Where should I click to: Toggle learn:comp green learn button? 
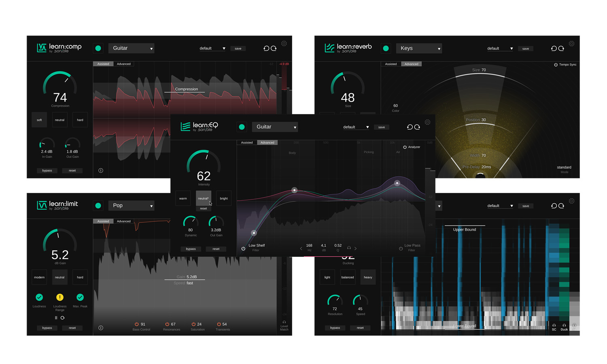pyautogui.click(x=98, y=48)
